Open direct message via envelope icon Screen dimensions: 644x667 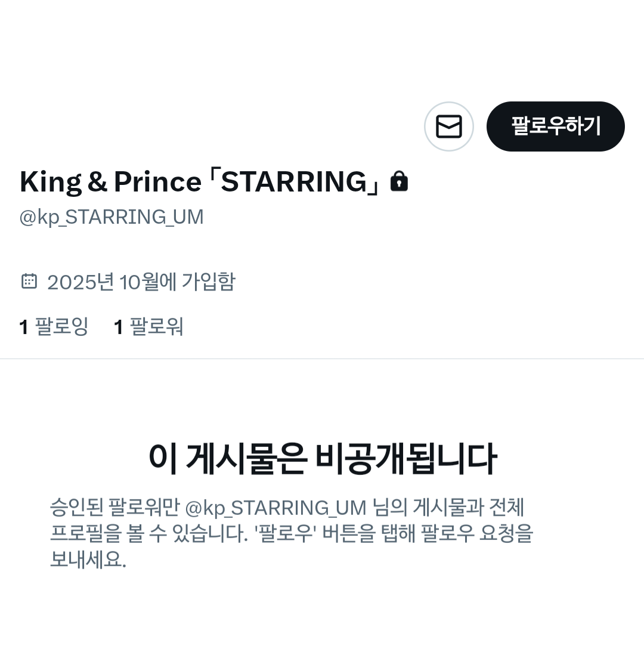click(449, 126)
